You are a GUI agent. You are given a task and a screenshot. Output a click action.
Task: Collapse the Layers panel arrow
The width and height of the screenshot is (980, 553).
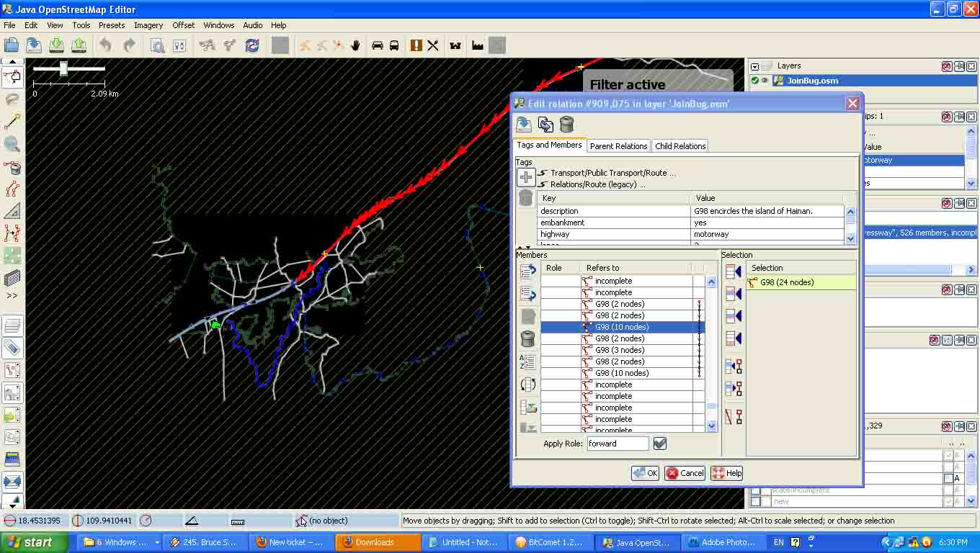click(754, 66)
